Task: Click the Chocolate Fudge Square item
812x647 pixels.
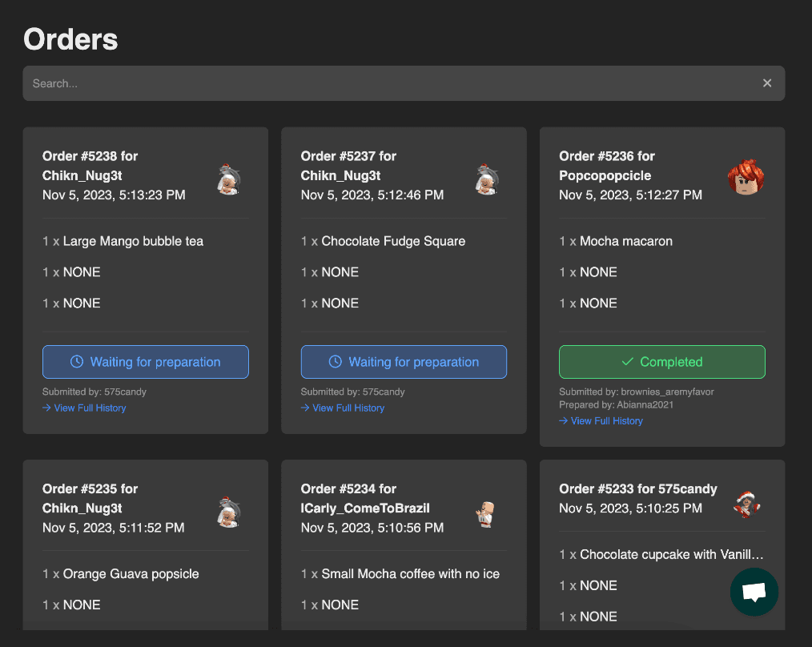Action: click(x=392, y=241)
